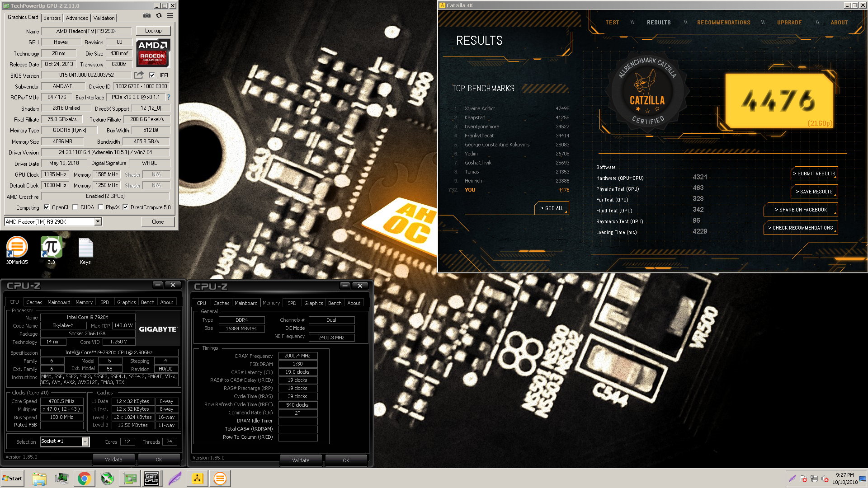Viewport: 868px width, 488px height.
Task: Click SAVE RESULTS in Catzilla
Action: coord(814,192)
